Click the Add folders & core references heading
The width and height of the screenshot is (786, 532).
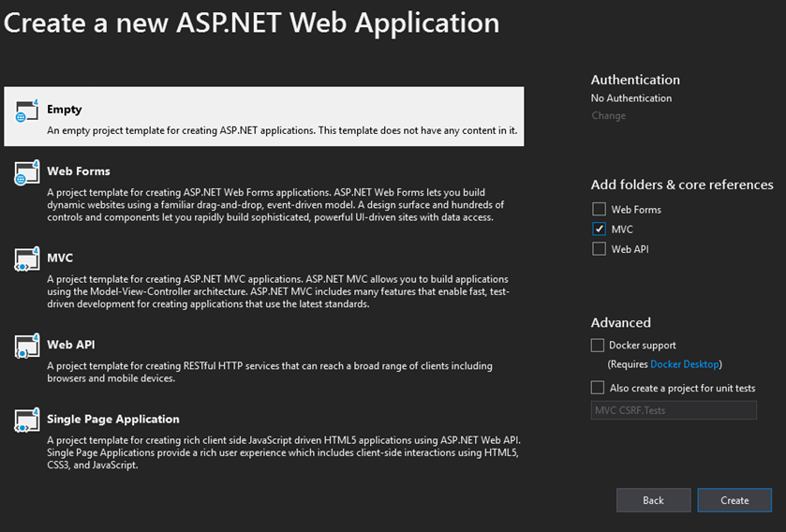click(x=682, y=185)
